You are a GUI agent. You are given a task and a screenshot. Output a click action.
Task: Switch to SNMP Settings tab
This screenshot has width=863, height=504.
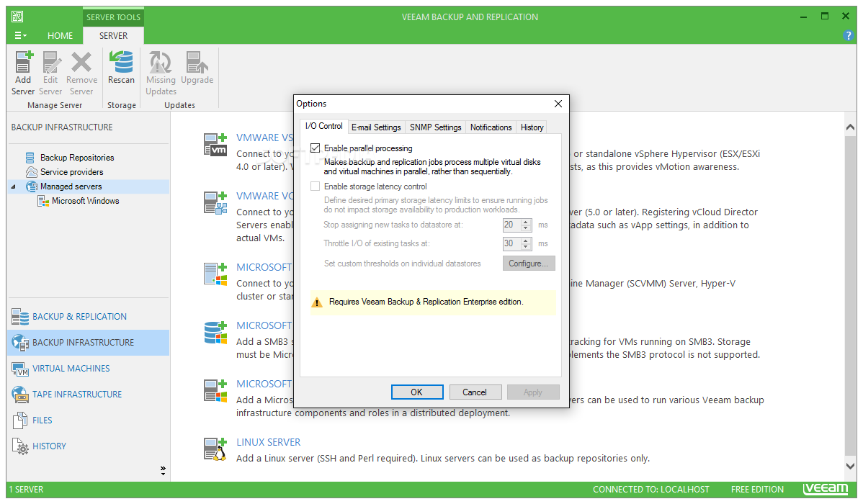point(435,127)
